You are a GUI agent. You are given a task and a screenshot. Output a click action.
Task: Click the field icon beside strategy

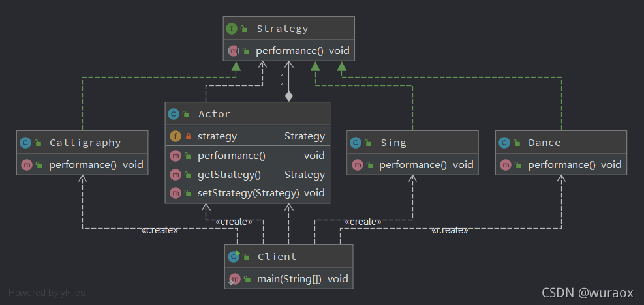[176, 136]
